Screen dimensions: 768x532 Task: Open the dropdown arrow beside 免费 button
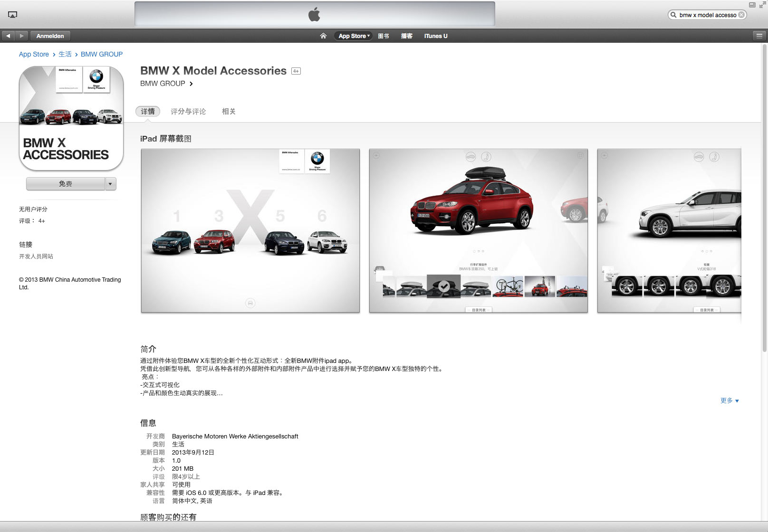(111, 184)
